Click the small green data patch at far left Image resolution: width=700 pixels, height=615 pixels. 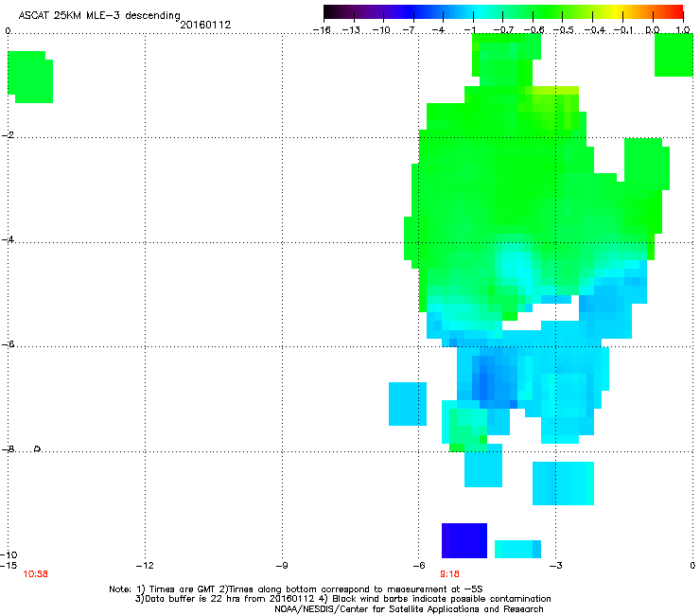click(x=30, y=77)
